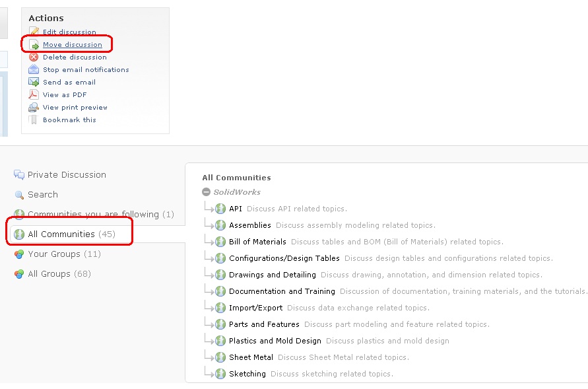The width and height of the screenshot is (588, 389).
Task: Select the Plastics and Mold Design community
Action: 275,341
